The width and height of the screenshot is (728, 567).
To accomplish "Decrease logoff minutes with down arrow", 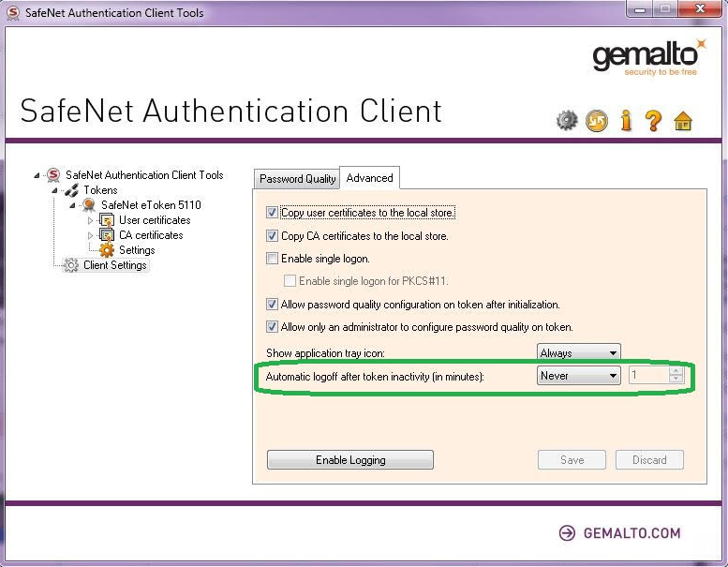I will pos(676,379).
